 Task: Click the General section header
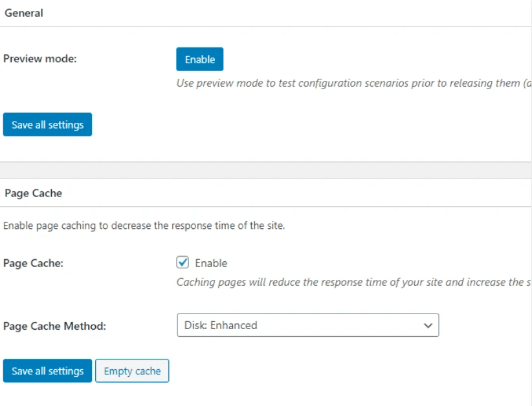tap(24, 13)
